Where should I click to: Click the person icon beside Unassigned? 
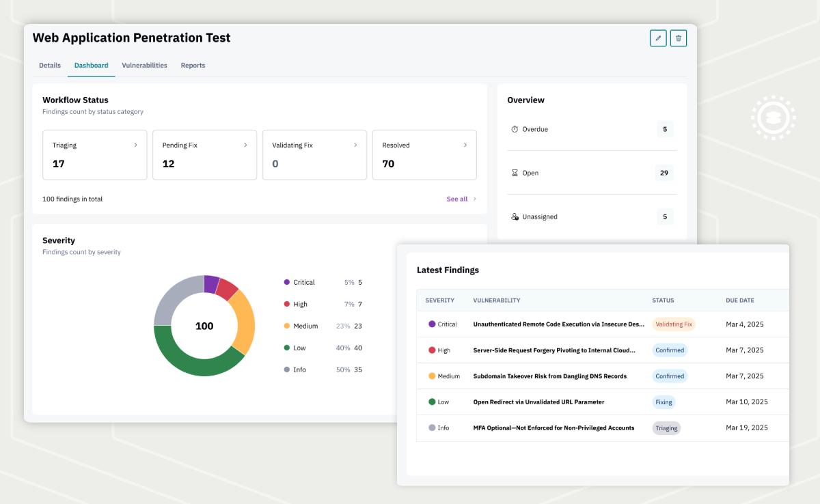(515, 216)
